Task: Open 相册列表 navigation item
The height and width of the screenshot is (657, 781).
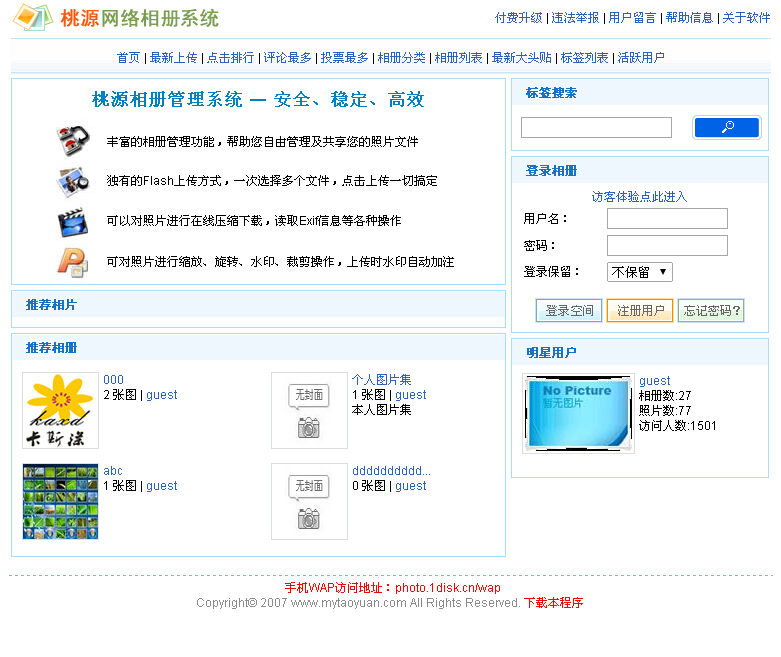Action: tap(458, 58)
